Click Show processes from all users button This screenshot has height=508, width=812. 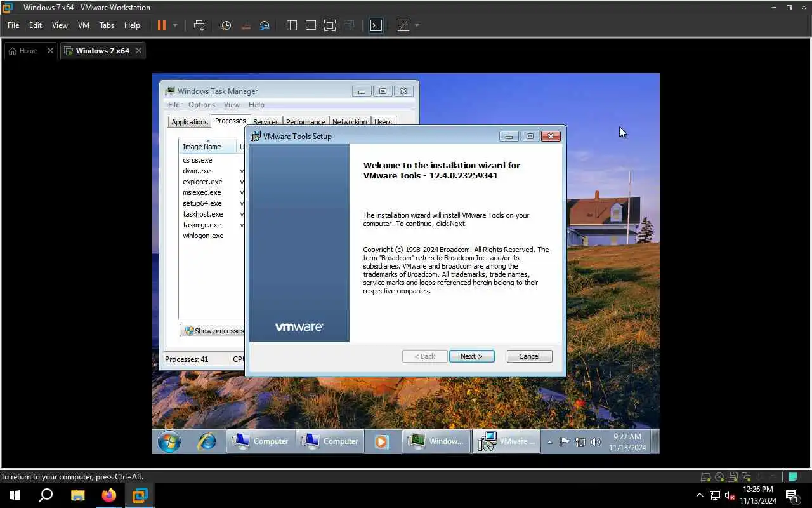coord(213,331)
